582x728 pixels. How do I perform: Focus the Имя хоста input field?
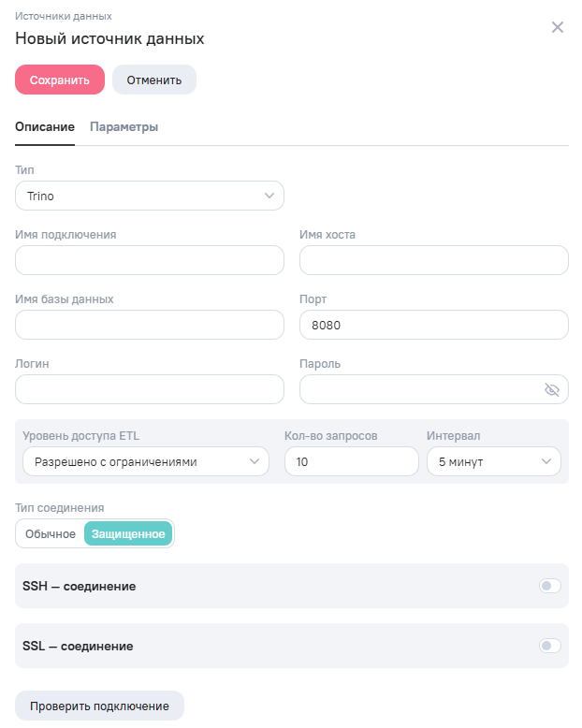pos(434,260)
